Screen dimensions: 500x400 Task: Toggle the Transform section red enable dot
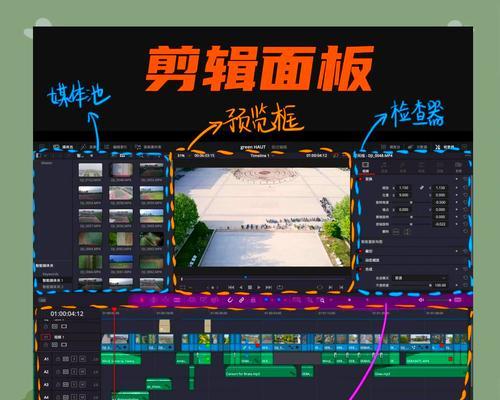361,179
